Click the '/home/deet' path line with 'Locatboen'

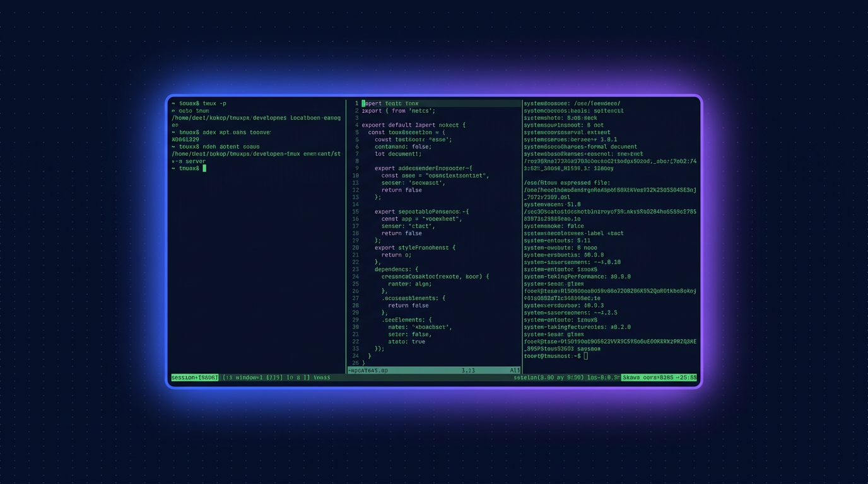point(256,118)
